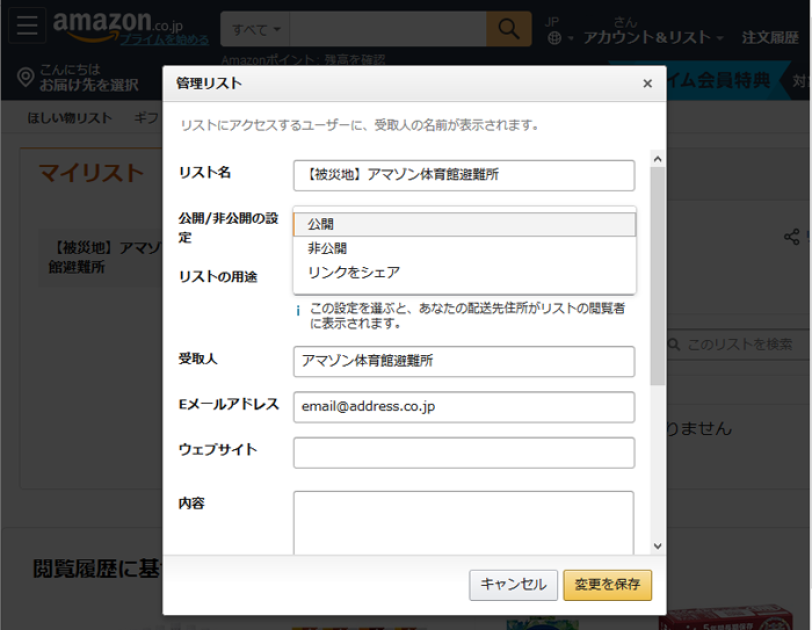Click the header search text field
Viewport: 812px width, 630px height.
pyautogui.click(x=388, y=29)
